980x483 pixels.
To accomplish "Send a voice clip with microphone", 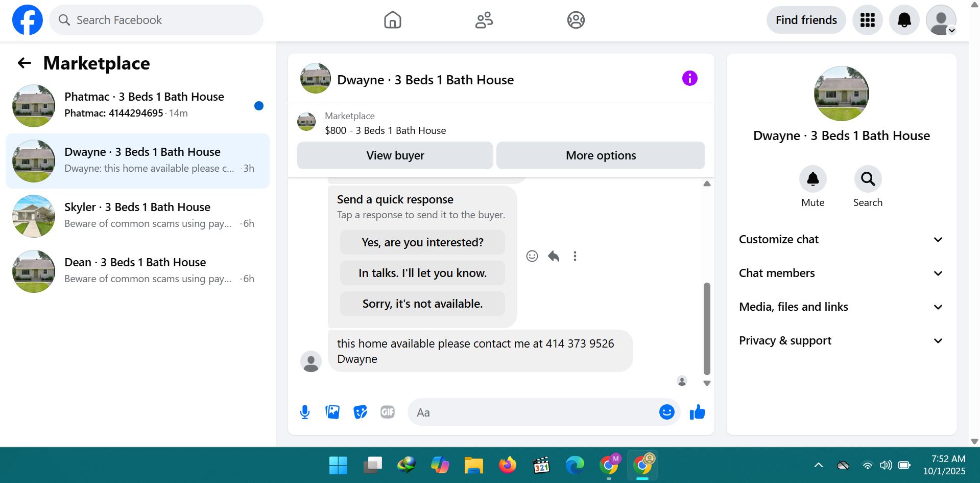I will 305,412.
